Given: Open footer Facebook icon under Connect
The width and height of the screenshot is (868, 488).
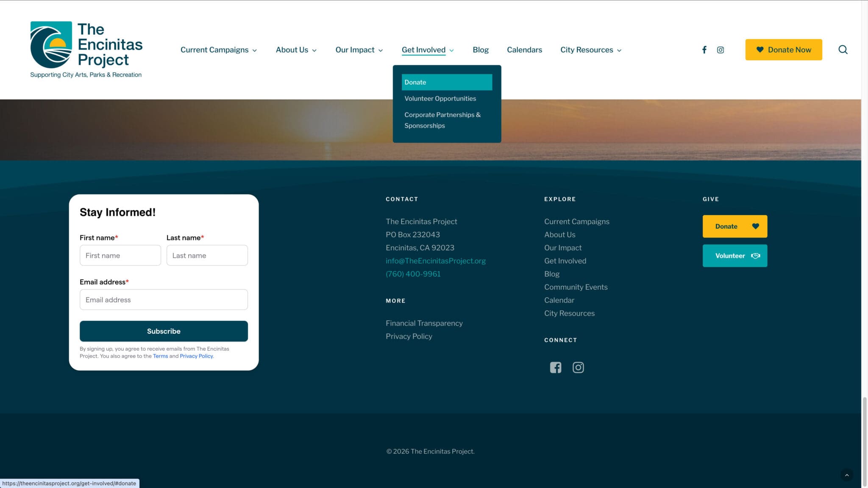Looking at the screenshot, I should pyautogui.click(x=555, y=367).
